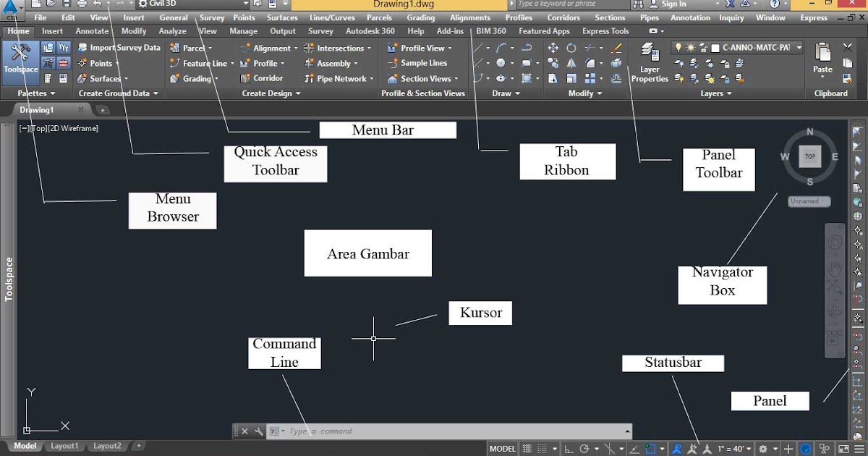Open the Layer Properties manager
Viewport: 868px width, 456px height.
pyautogui.click(x=650, y=62)
